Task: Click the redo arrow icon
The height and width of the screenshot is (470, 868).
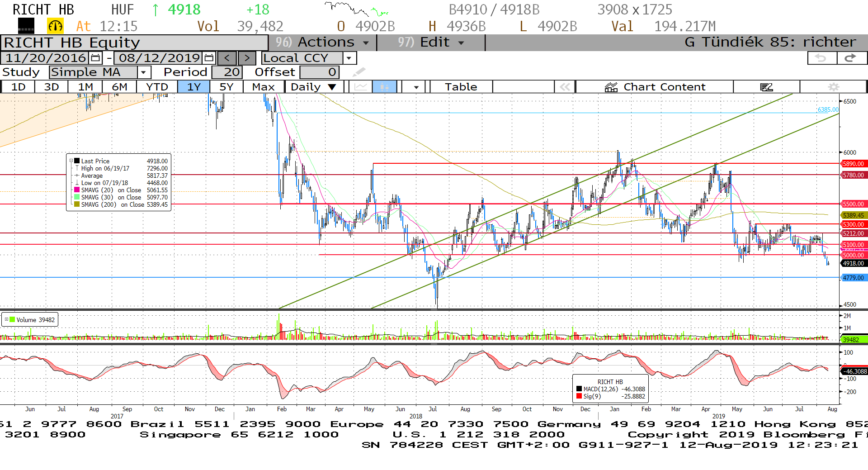Action: click(x=851, y=58)
